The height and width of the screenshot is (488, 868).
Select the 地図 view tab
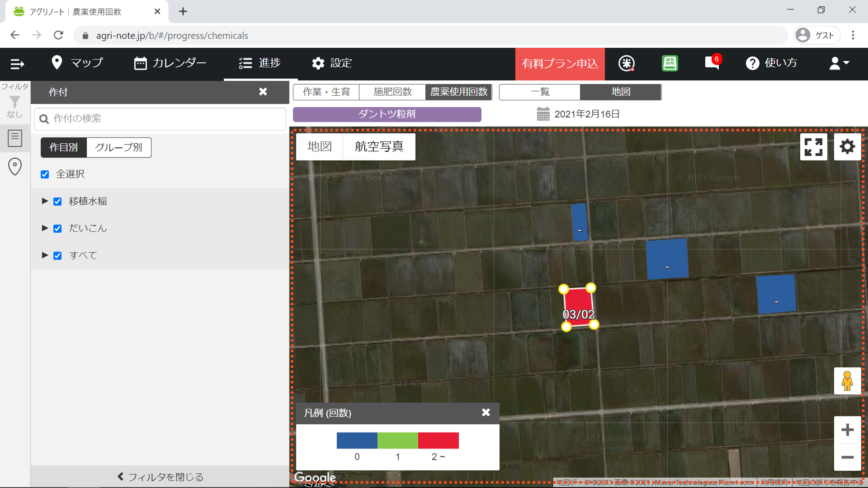pos(621,92)
